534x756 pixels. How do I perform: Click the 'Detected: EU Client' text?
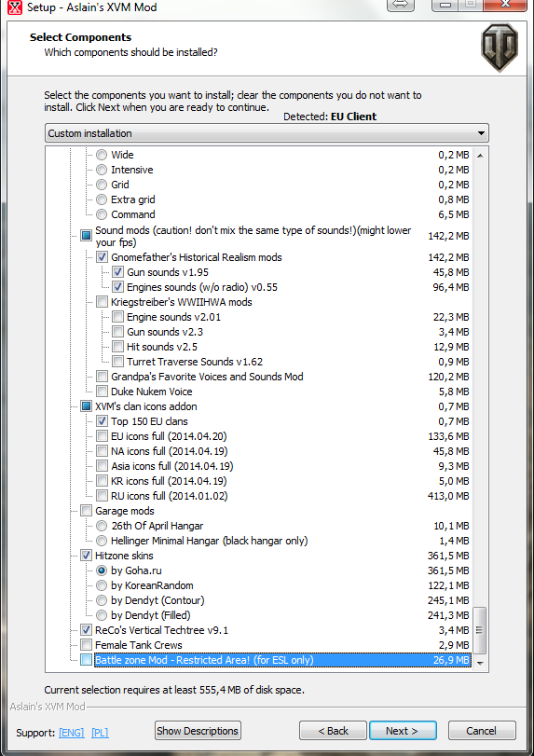(330, 117)
